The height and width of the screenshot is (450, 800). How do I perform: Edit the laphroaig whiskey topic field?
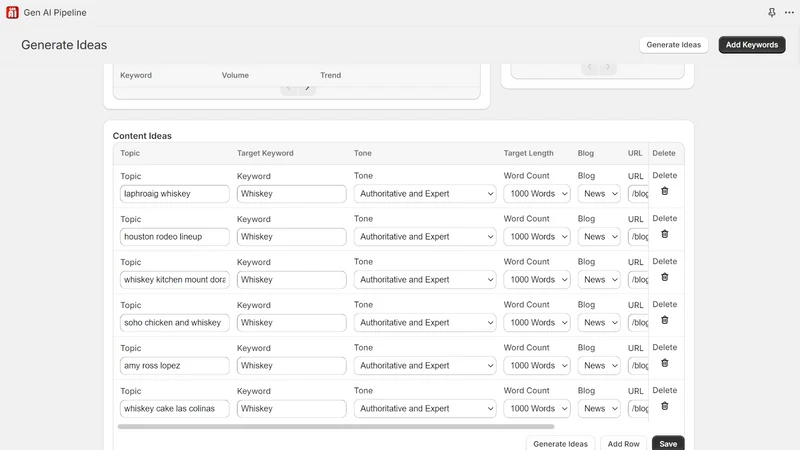tap(174, 194)
